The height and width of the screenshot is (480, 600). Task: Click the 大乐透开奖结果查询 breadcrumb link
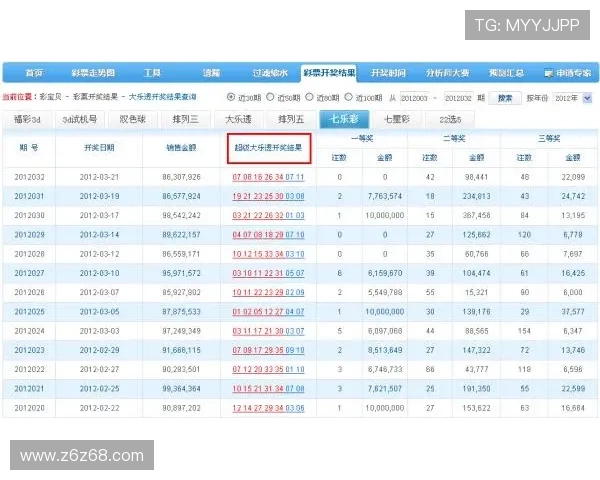[162, 97]
